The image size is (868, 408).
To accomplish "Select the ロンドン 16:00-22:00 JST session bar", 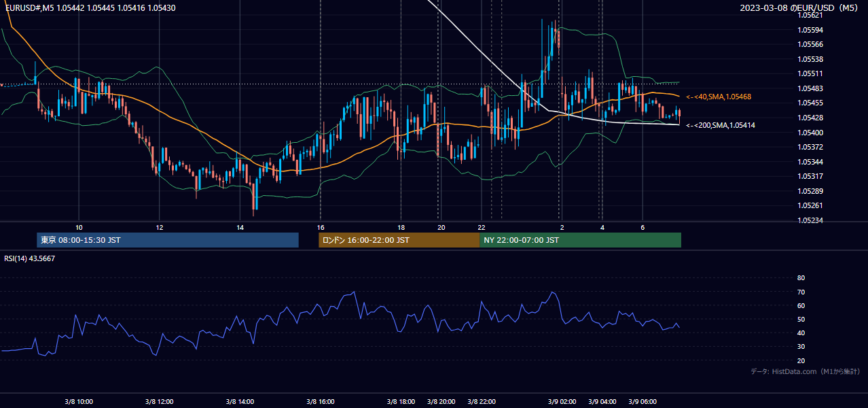I will 399,240.
